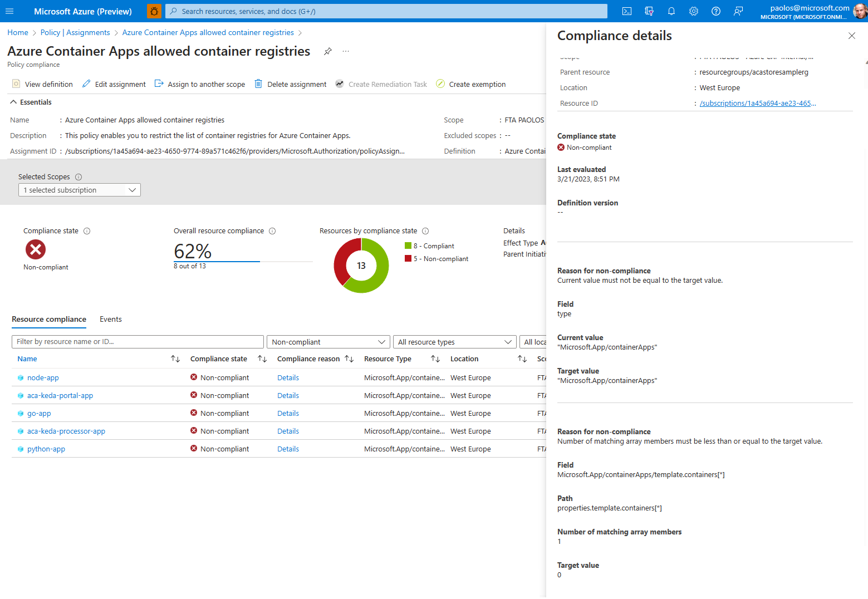Click the info icon beside Resources by compliance state

[x=425, y=231]
